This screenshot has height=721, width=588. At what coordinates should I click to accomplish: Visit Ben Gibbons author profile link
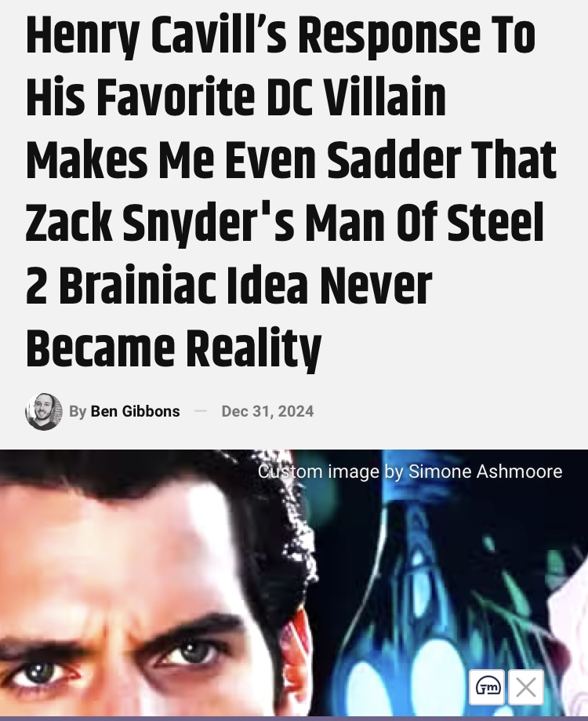click(x=135, y=411)
